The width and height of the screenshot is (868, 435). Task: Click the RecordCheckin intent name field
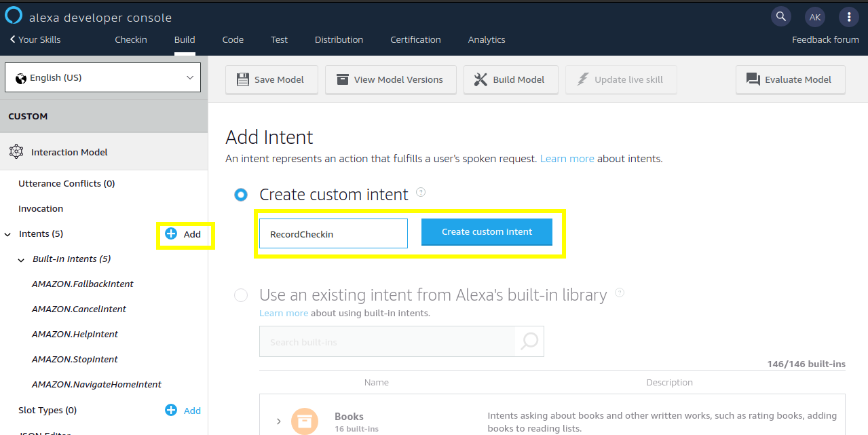click(x=333, y=233)
